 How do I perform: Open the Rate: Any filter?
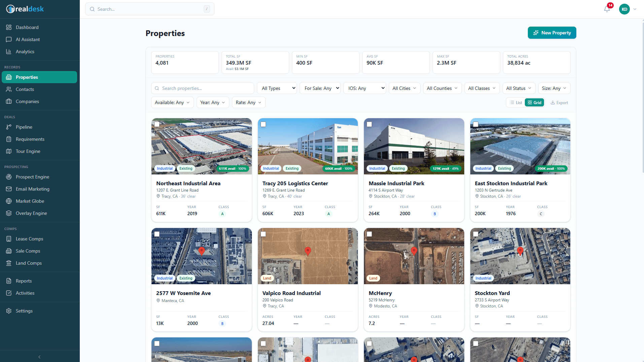click(x=248, y=102)
